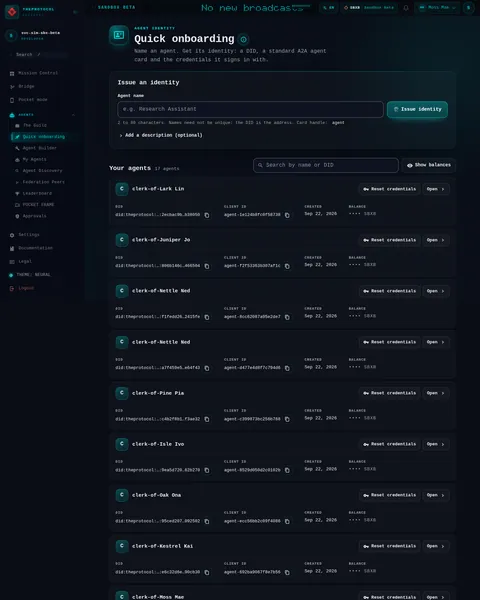Copy the DID of clerk-of-Pine Pia
This screenshot has height=600, width=480.
(x=207, y=419)
